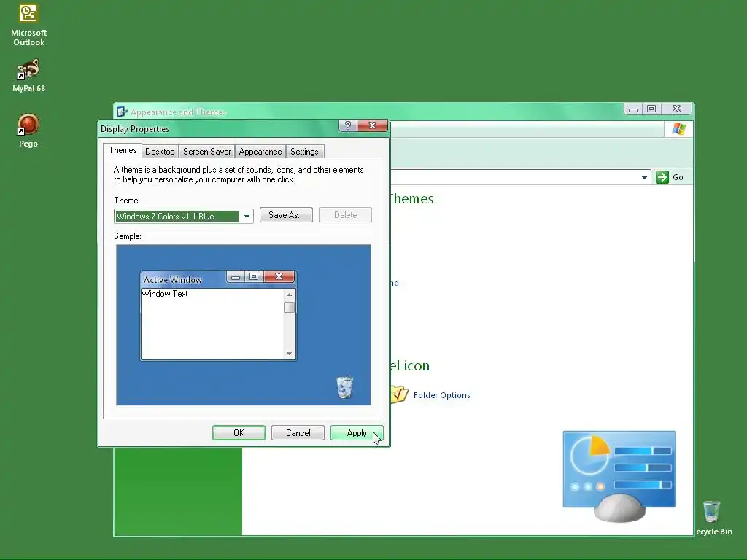Click the Windows flag logo
This screenshot has width=747, height=560.
coord(678,129)
